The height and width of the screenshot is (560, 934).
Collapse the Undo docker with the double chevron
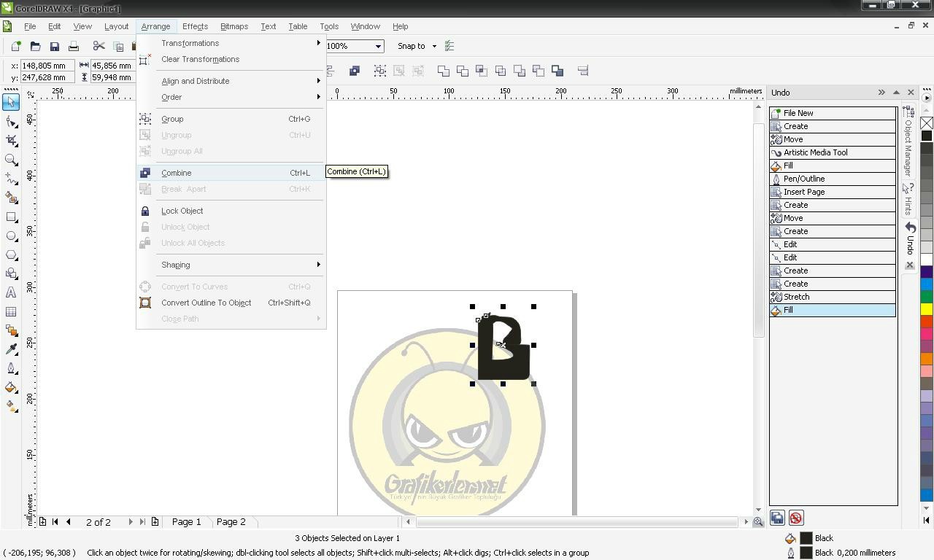tap(881, 93)
